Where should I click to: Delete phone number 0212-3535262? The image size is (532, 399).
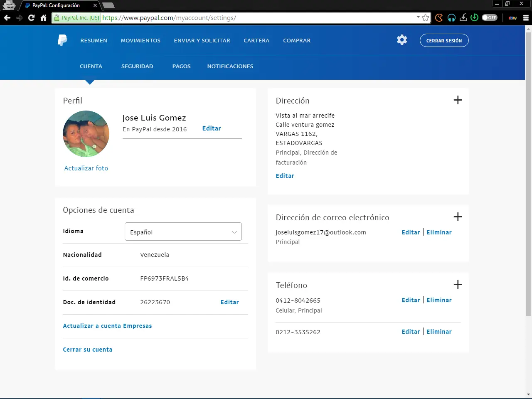pos(439,332)
